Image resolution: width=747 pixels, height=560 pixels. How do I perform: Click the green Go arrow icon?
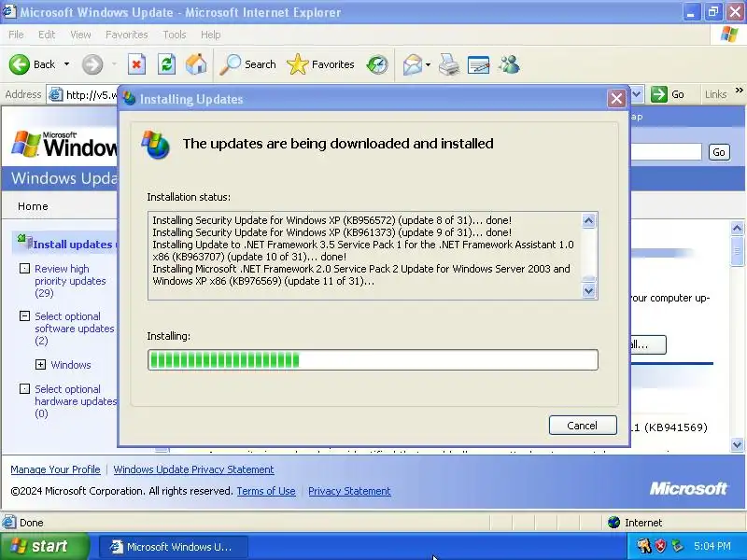(659, 94)
